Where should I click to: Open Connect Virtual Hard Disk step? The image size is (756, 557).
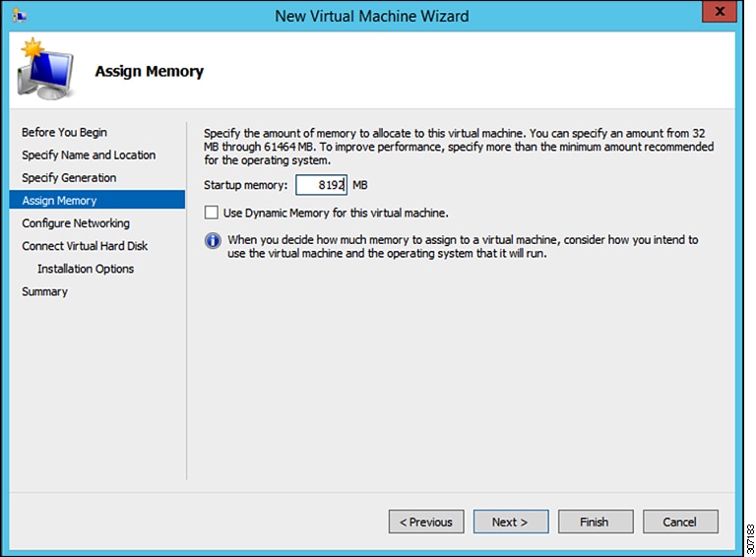click(85, 246)
